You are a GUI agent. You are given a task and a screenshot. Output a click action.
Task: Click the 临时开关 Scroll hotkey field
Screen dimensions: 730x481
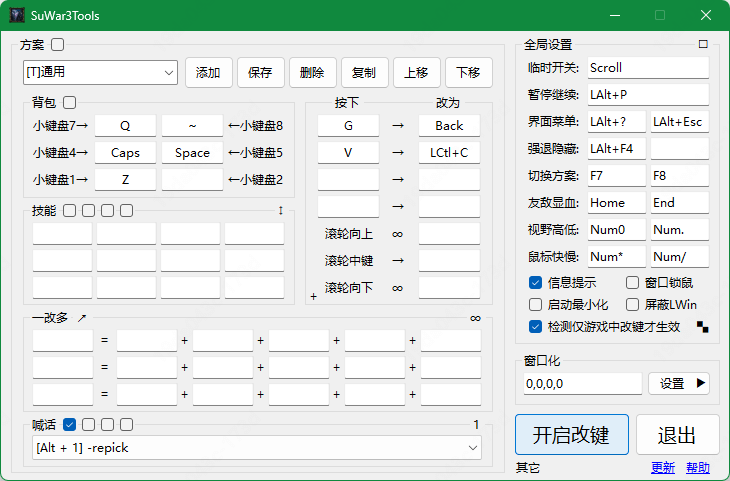tap(647, 68)
